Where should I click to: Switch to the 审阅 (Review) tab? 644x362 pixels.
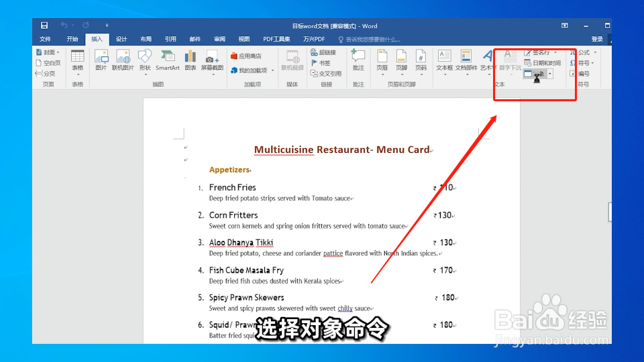tap(220, 39)
